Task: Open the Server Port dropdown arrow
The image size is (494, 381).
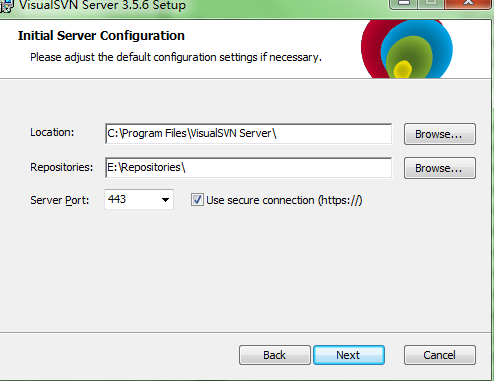Action: point(165,200)
